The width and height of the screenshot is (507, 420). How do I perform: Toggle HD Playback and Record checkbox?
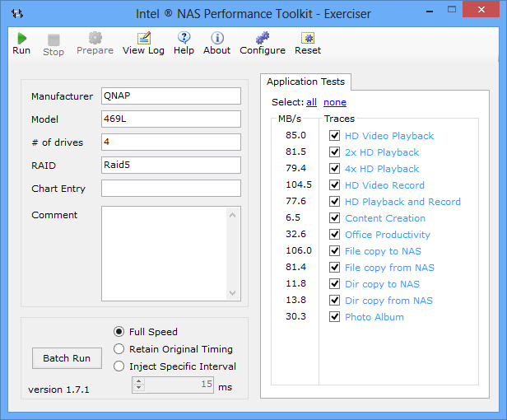[334, 201]
